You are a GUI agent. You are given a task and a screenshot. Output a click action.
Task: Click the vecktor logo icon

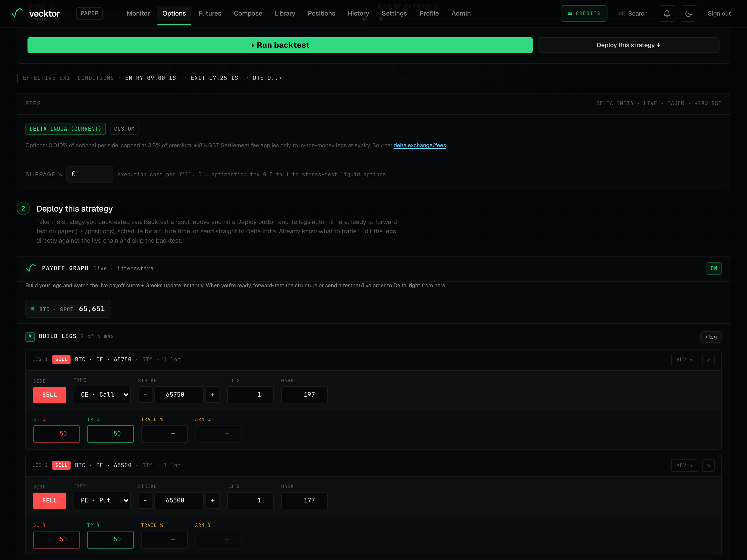pyautogui.click(x=17, y=13)
